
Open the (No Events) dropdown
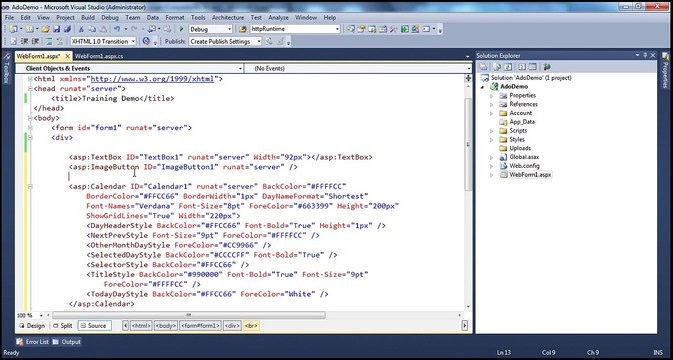358,68
